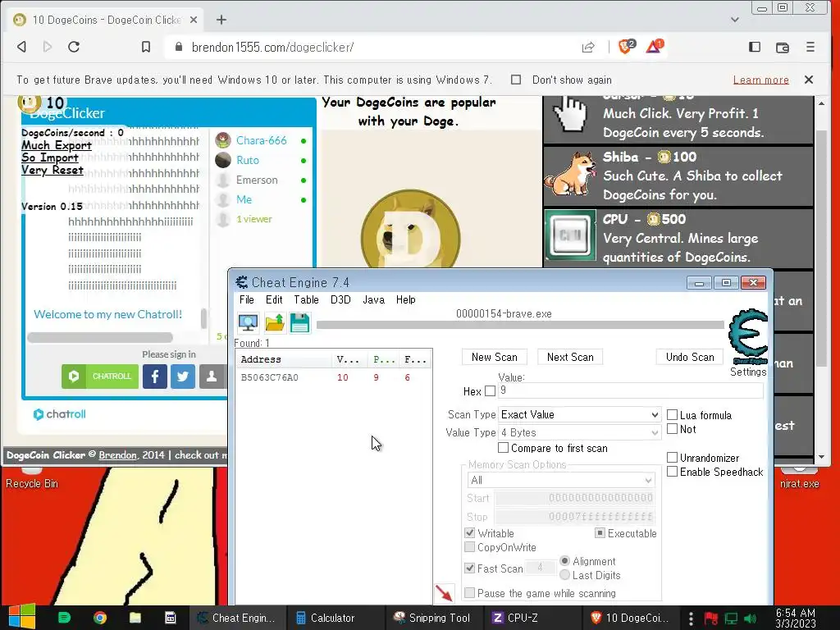Toggle Writable checkbox

470,533
